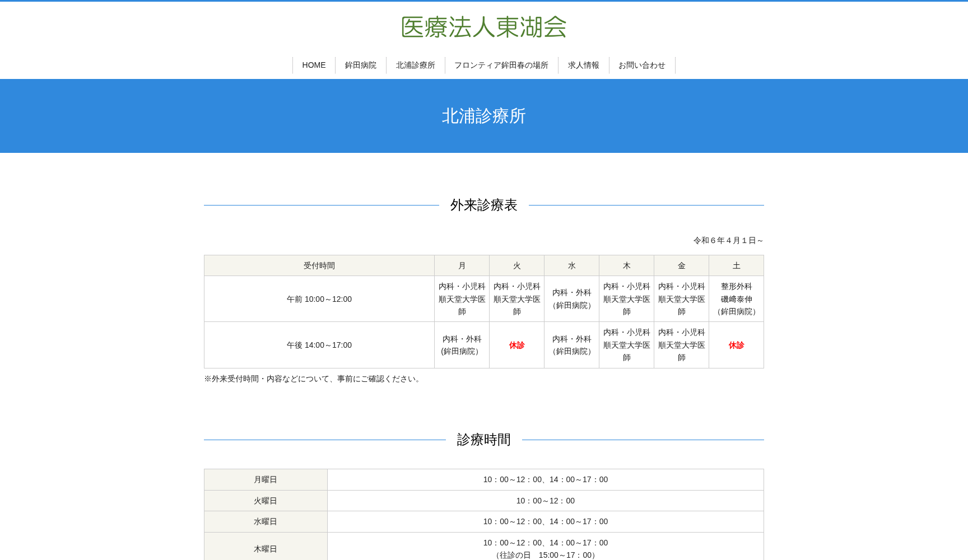
Task: Click the 診療時間 section heading
Action: (483, 440)
